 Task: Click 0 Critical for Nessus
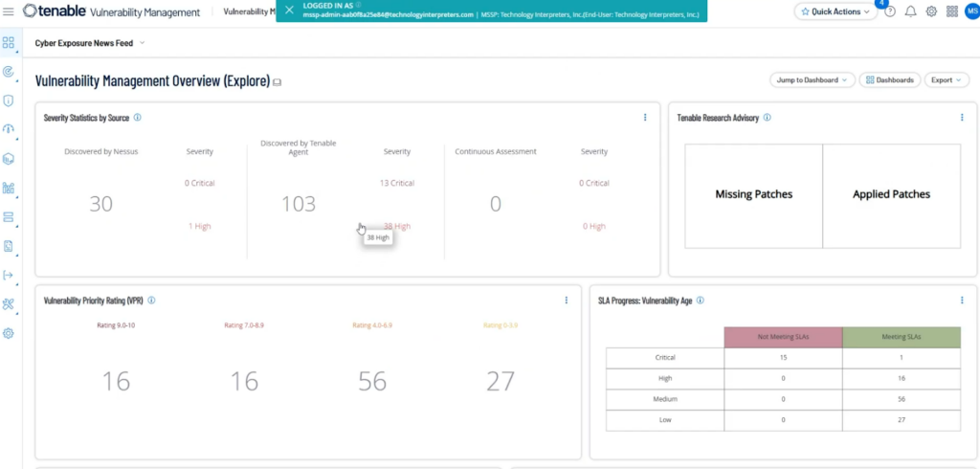pos(199,183)
